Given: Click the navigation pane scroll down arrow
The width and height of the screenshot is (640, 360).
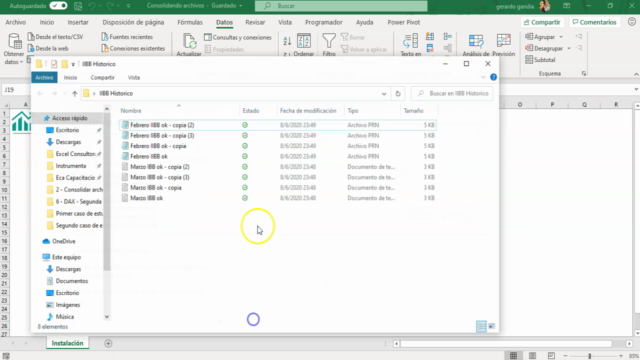Looking at the screenshot, I should coord(107,317).
